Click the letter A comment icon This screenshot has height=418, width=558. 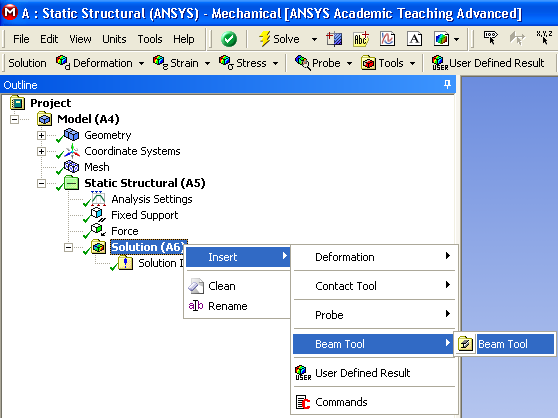tap(414, 39)
